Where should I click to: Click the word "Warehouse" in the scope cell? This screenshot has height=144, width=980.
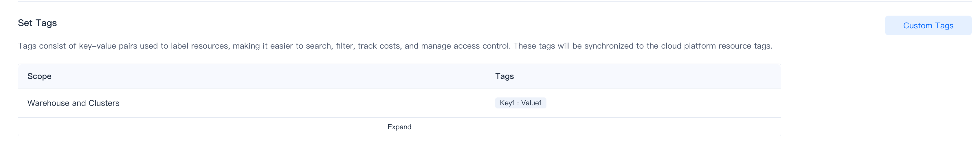click(48, 103)
